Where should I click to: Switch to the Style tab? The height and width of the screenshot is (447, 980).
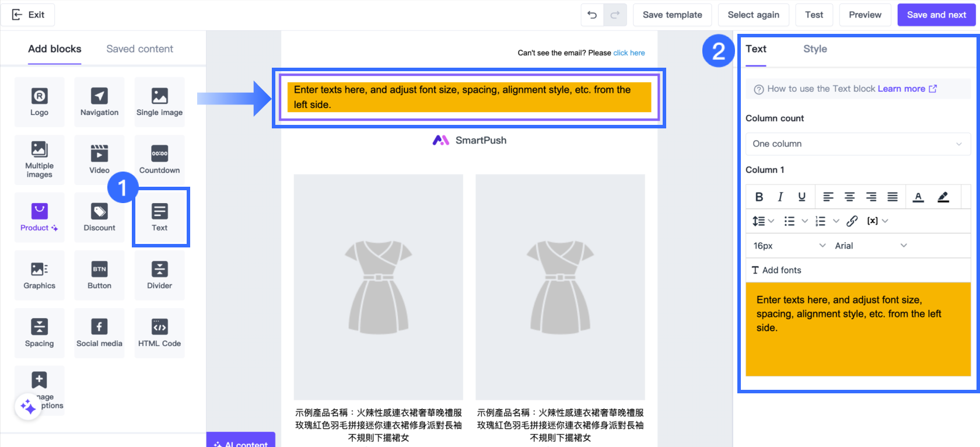point(815,49)
